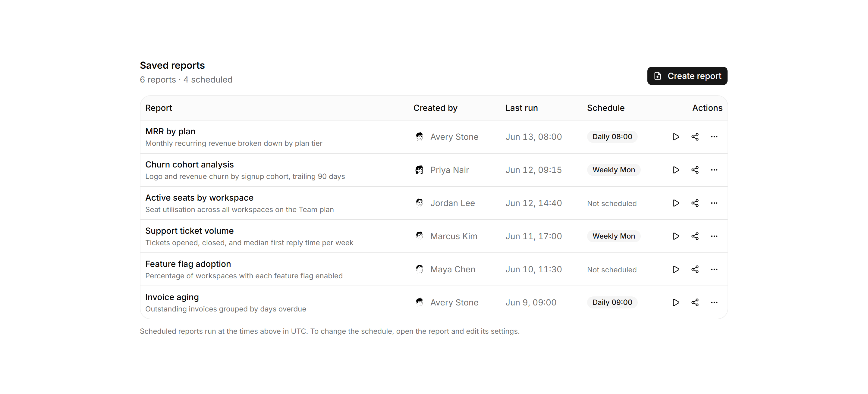The height and width of the screenshot is (394, 868).
Task: Run the Support ticket volume report
Action: [676, 236]
